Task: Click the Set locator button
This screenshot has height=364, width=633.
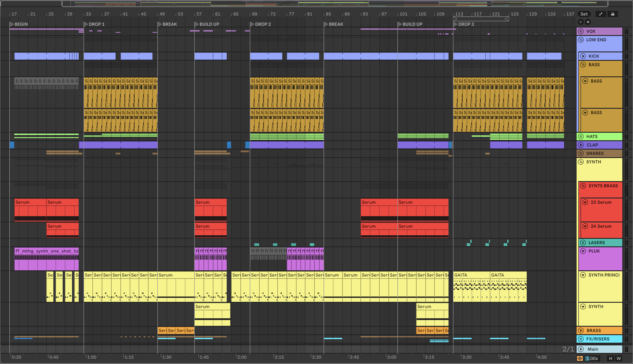Action: tap(584, 14)
